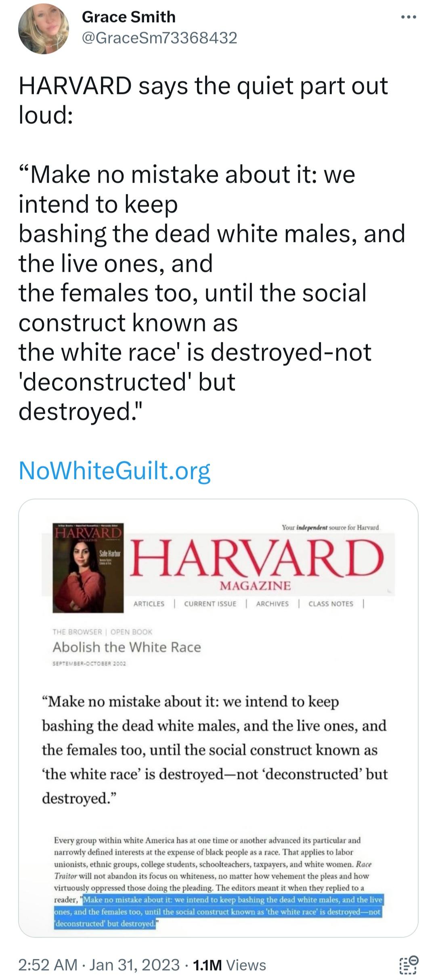Tap the 'Abolish the White Race' headline
436x980 pixels.
(x=127, y=647)
